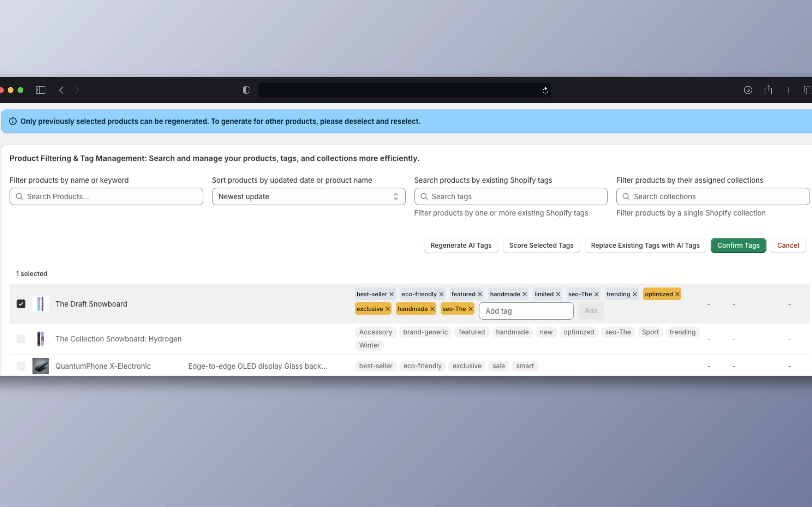This screenshot has width=812, height=507.
Task: Remove the yellow "handmade" tag
Action: coord(432,309)
